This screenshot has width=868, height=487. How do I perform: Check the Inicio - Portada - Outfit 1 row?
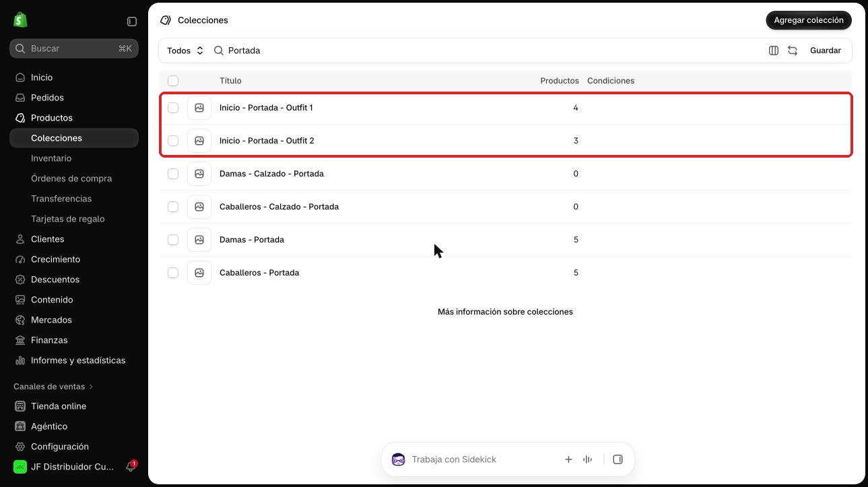coord(173,108)
